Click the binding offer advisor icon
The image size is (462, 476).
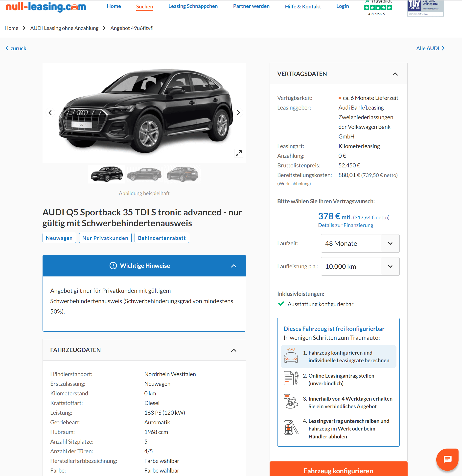[291, 401]
